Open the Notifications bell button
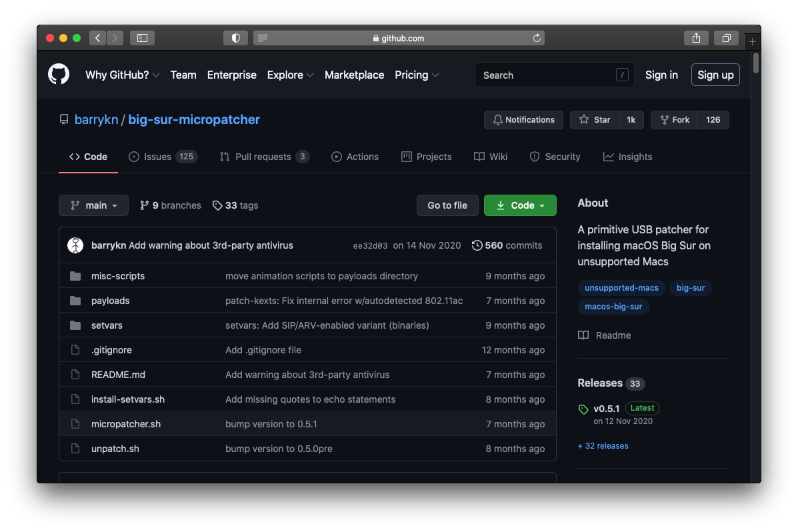Screen dimensions: 798x532 click(x=523, y=120)
